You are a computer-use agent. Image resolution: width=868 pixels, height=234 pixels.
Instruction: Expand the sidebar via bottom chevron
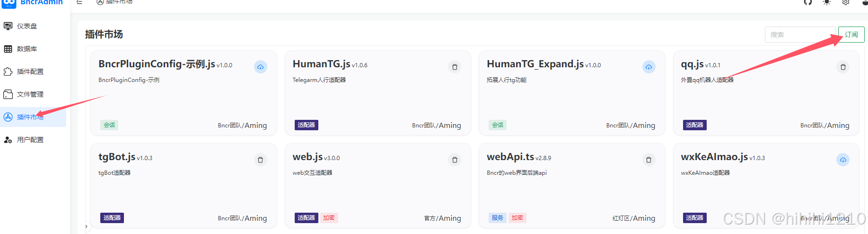click(86, 226)
